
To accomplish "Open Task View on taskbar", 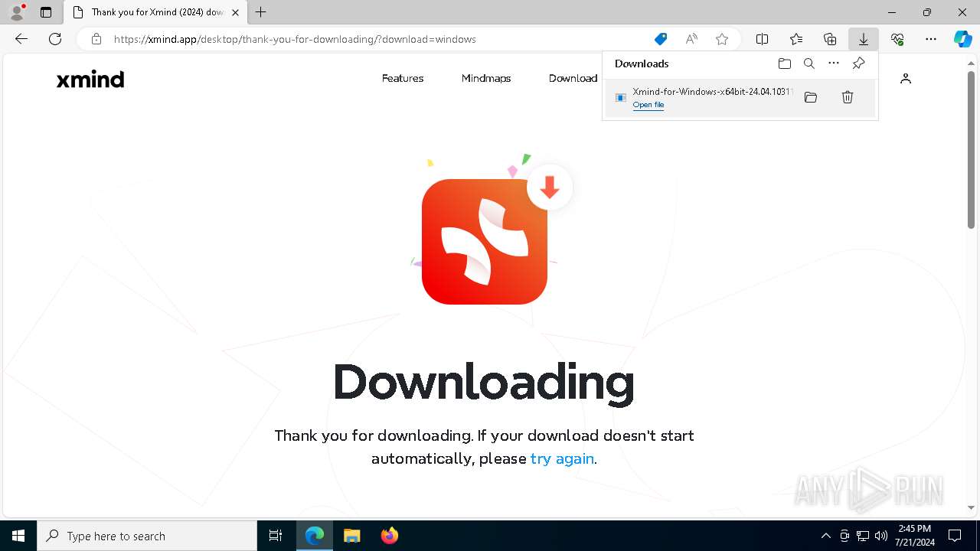I will pyautogui.click(x=276, y=536).
